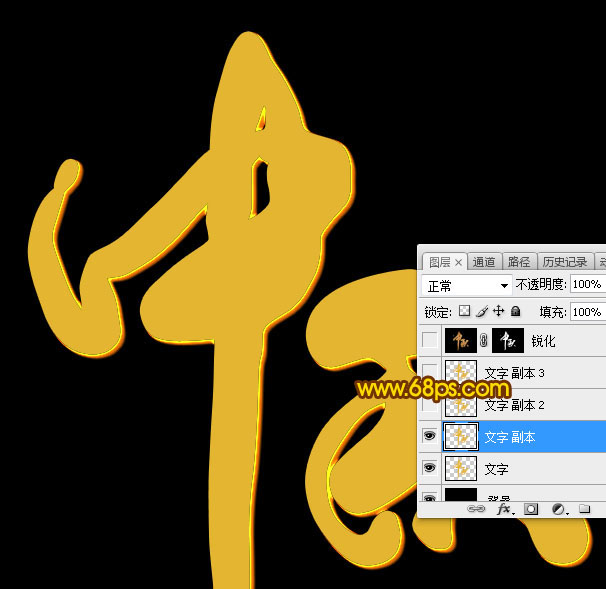Open the 正常 blend mode dropdown
This screenshot has height=589, width=606.
[x=467, y=286]
